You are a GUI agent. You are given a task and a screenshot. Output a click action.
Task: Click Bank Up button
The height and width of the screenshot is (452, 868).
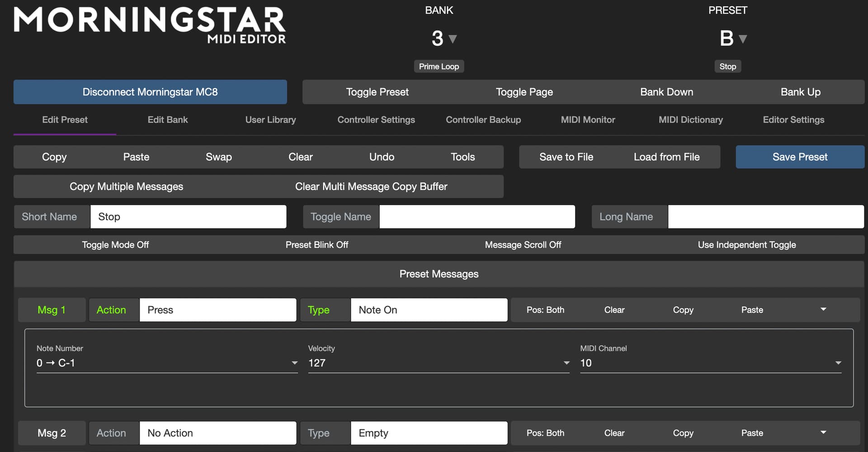click(800, 92)
